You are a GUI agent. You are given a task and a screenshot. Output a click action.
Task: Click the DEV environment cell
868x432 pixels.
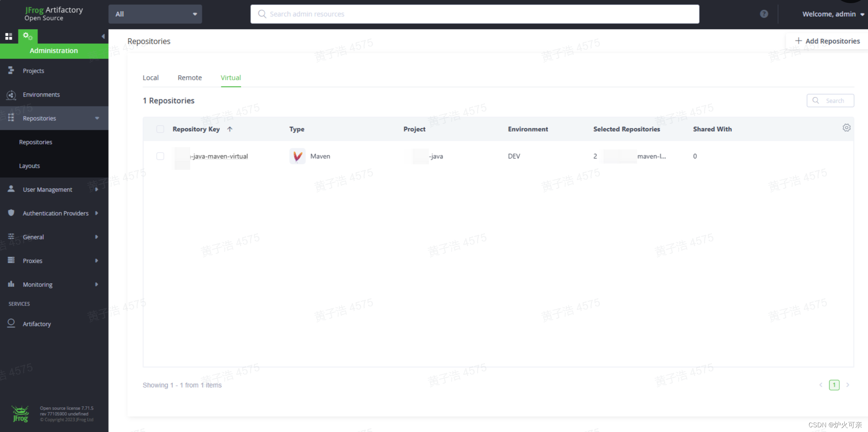tap(514, 156)
